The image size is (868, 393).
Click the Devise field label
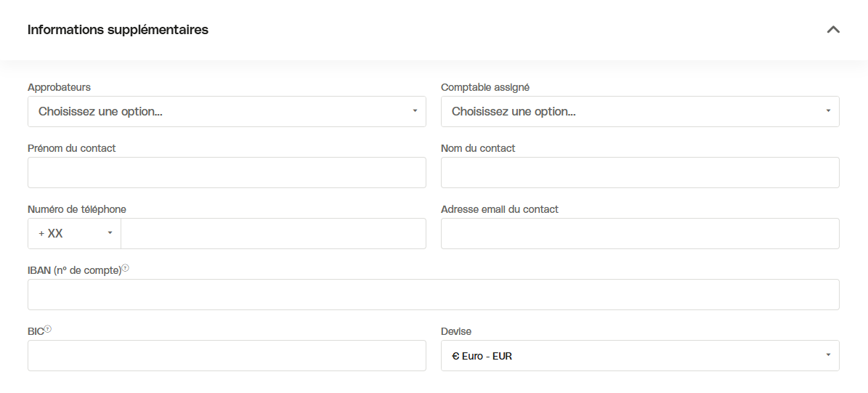[x=456, y=331]
